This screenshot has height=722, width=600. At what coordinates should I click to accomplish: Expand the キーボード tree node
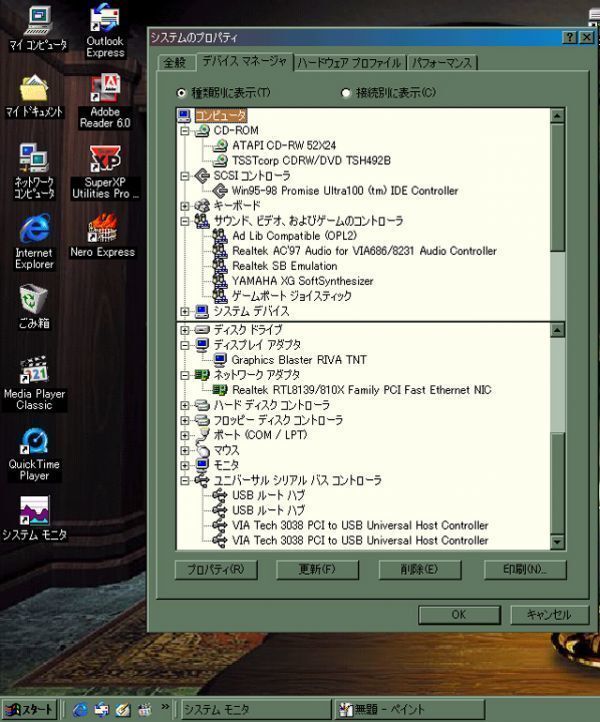tap(185, 205)
